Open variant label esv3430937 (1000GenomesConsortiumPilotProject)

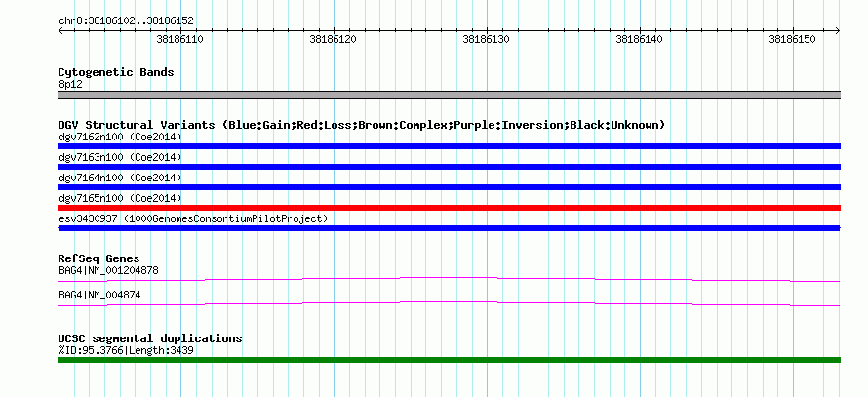193,218
